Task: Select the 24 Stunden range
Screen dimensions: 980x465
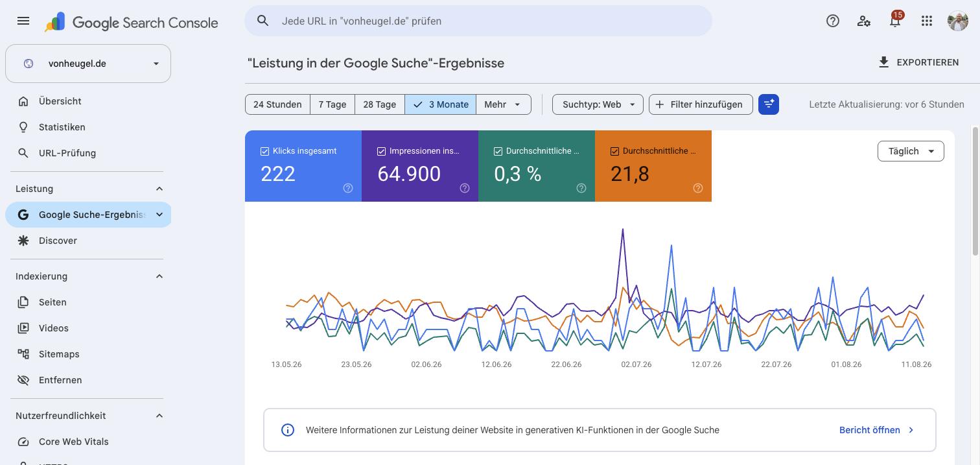Action: coord(277,104)
